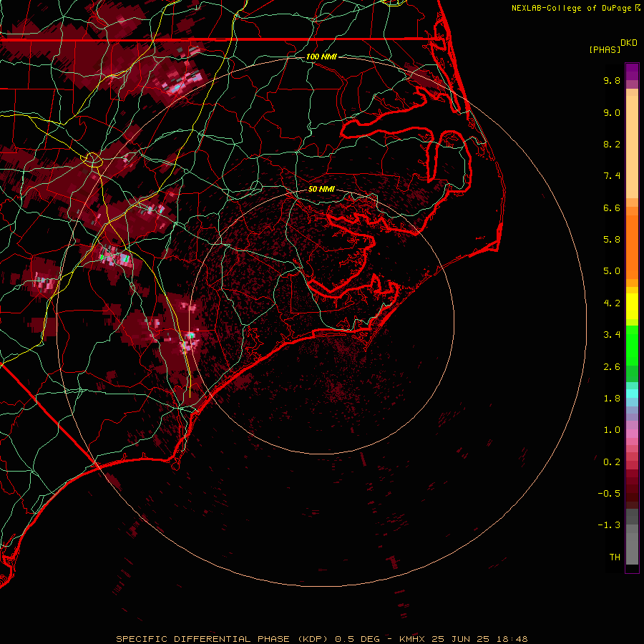Select the 9.8 value on the color scale
The width and height of the screenshot is (644, 644).
click(612, 80)
